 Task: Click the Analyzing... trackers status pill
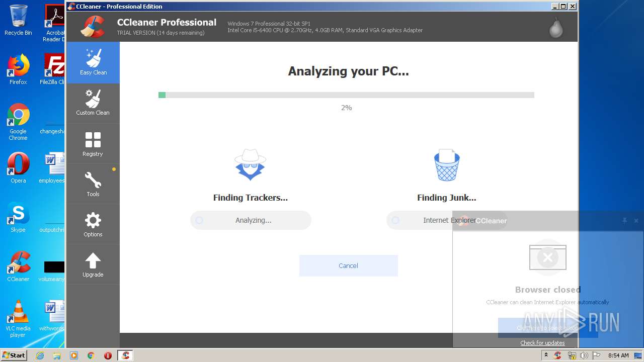251,220
